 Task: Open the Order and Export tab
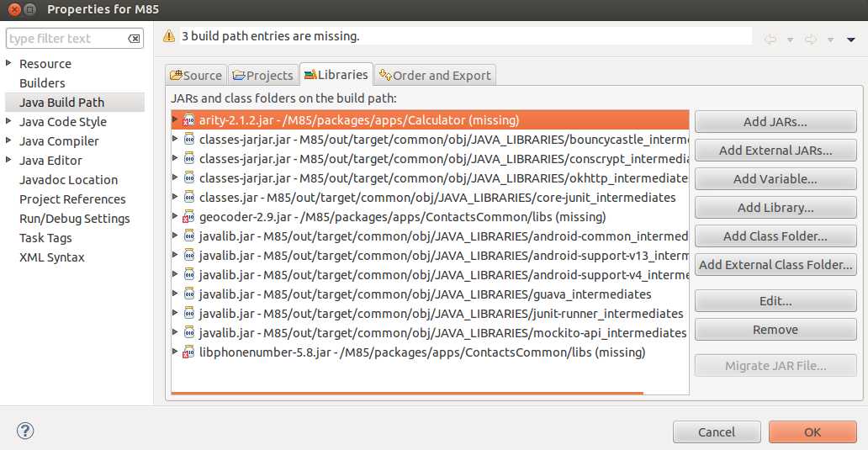click(435, 75)
